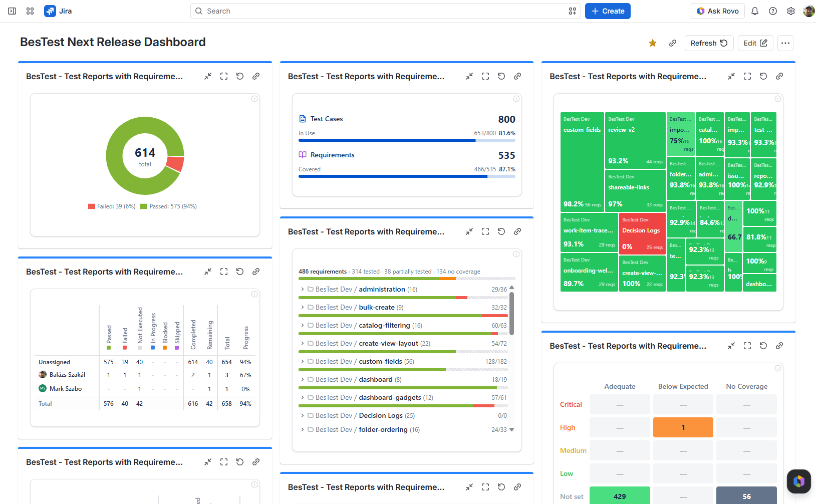Expand the custom-fields (56) folder

click(x=303, y=361)
